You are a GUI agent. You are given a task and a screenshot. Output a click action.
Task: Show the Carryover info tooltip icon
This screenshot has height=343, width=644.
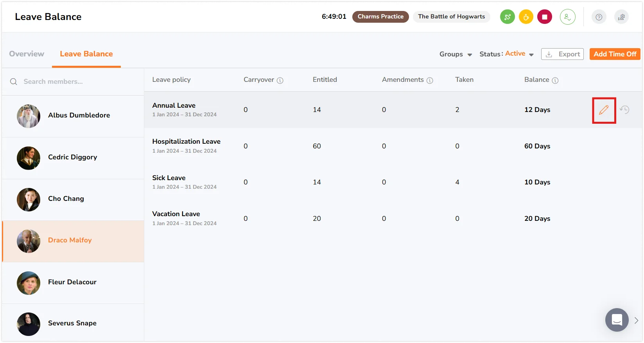click(280, 80)
